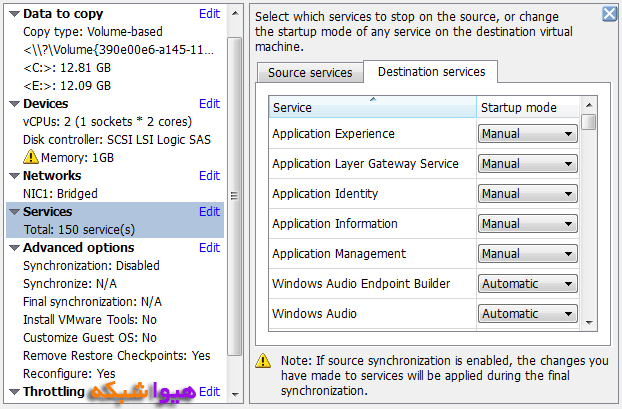The width and height of the screenshot is (622, 409).
Task: Click the 'Synchronize: N/A' entry
Action: coord(70,284)
